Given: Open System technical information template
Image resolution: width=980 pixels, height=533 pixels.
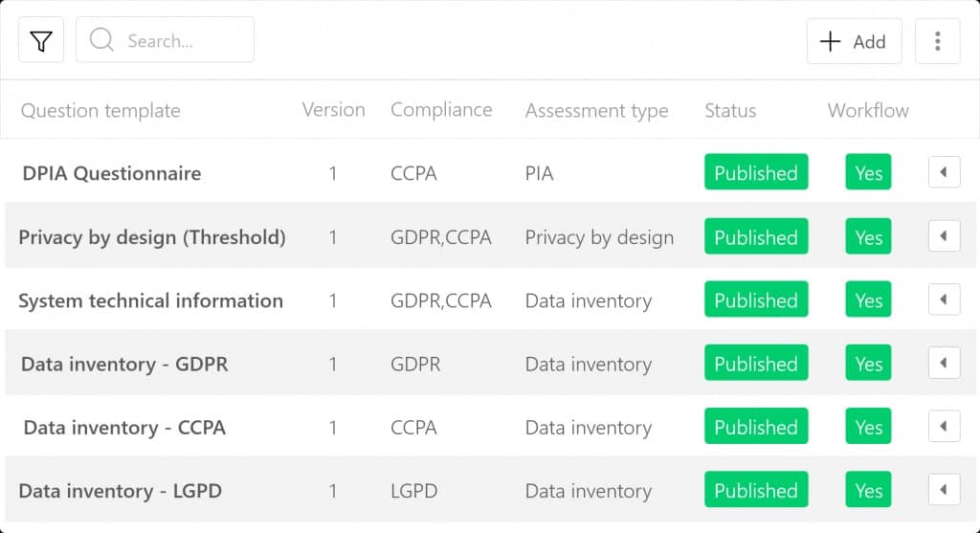Looking at the screenshot, I should [x=150, y=300].
